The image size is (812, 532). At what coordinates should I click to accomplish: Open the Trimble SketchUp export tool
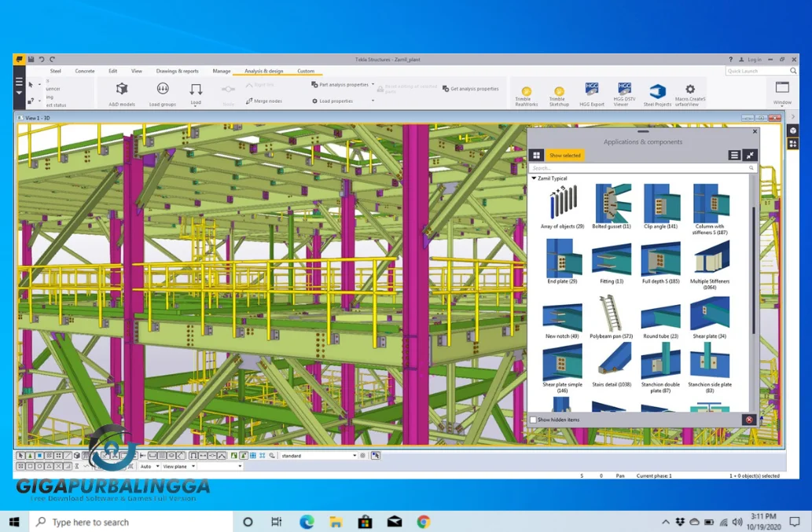558,93
